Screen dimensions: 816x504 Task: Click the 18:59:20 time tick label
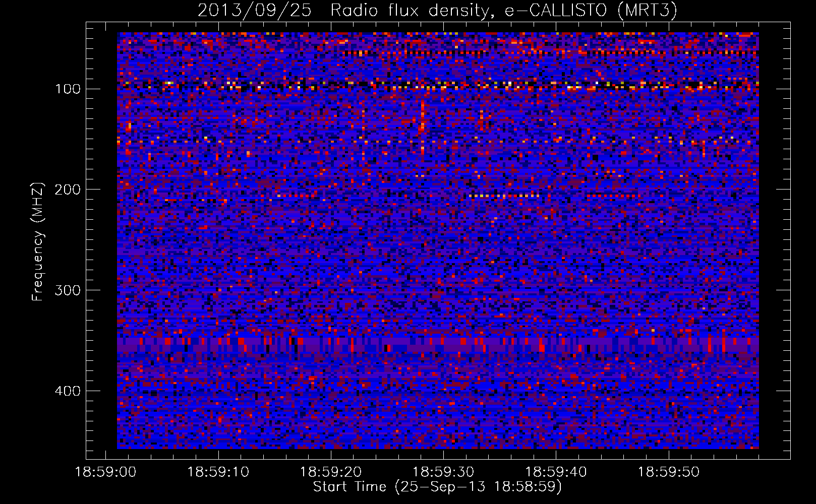[x=331, y=472]
